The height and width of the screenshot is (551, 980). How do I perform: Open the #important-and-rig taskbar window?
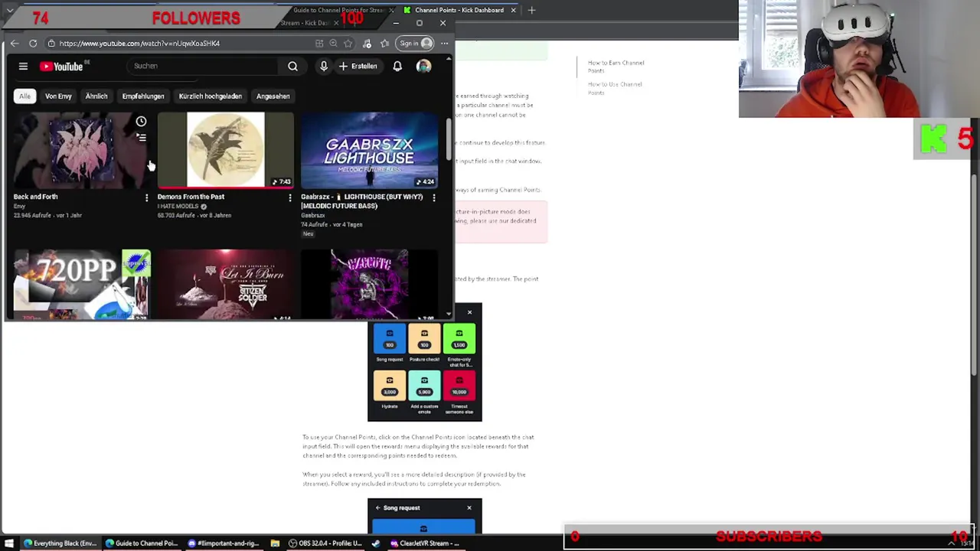(x=223, y=543)
